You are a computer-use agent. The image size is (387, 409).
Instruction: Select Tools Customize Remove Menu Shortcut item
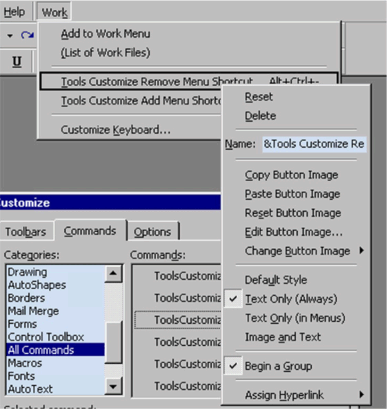[x=189, y=81]
